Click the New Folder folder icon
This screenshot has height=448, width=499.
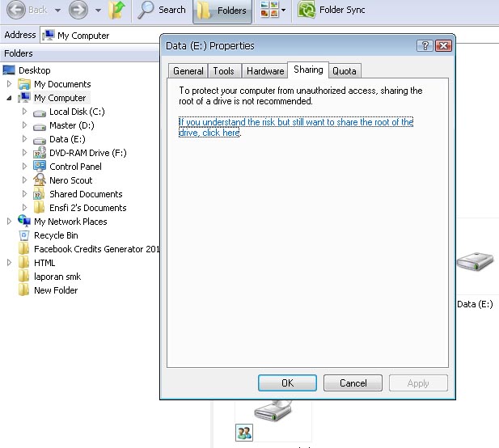pos(24,290)
